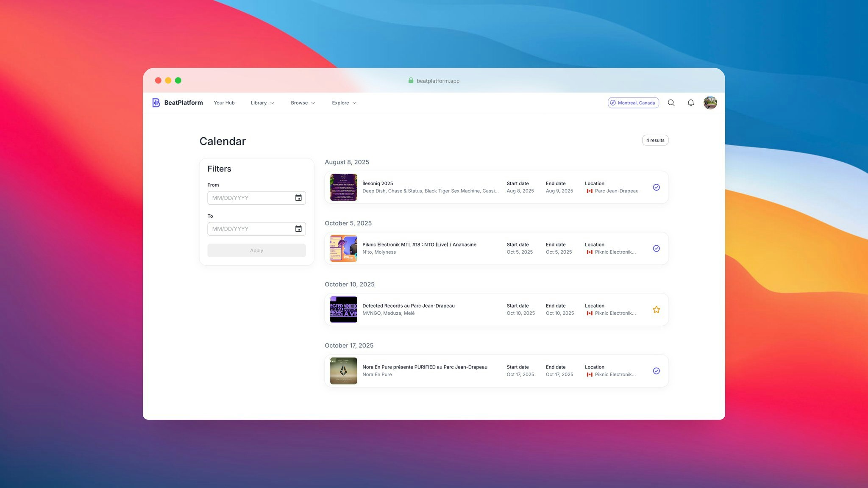Click Canada flag on Îlesoniq 2025 row

590,191
